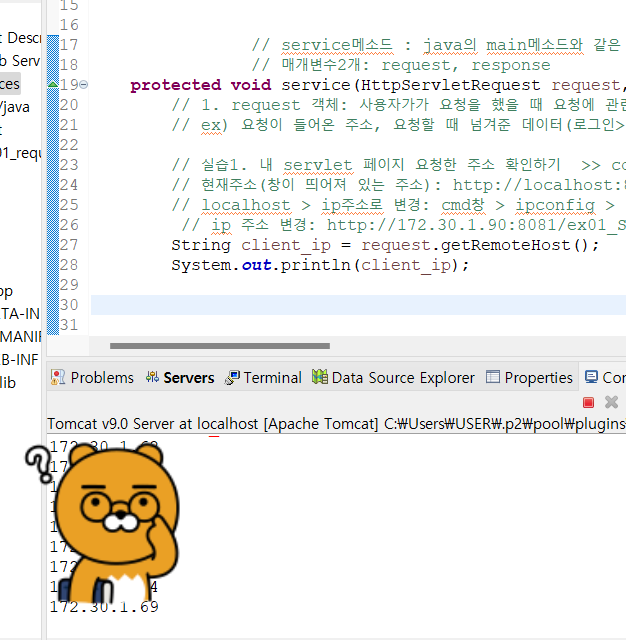The image size is (626, 640).
Task: Select the 'b Serv' item in project explorer
Action: (x=20, y=61)
